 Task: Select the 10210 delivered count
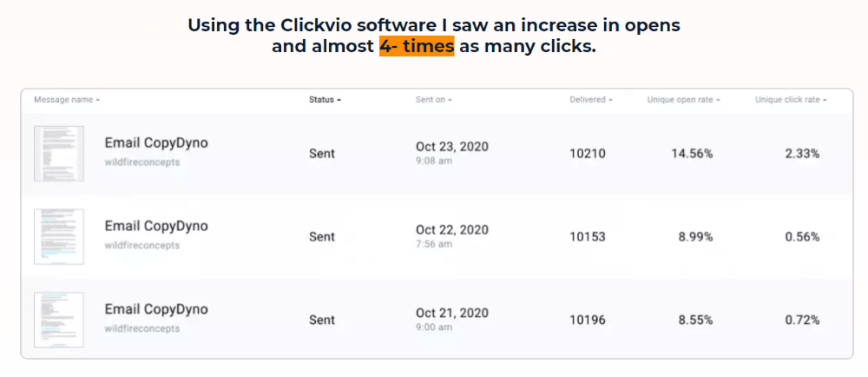pyautogui.click(x=588, y=154)
